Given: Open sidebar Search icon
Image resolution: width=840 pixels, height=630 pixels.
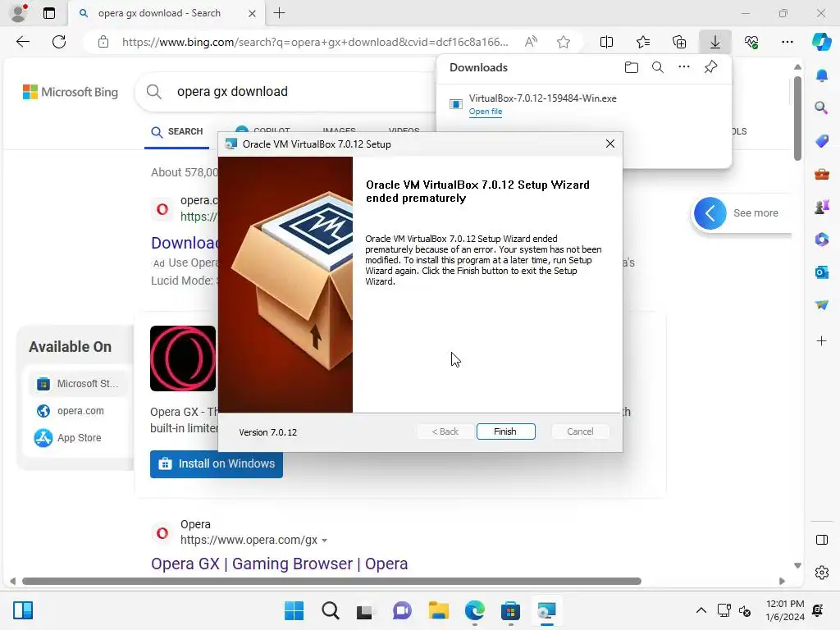Looking at the screenshot, I should (x=821, y=107).
